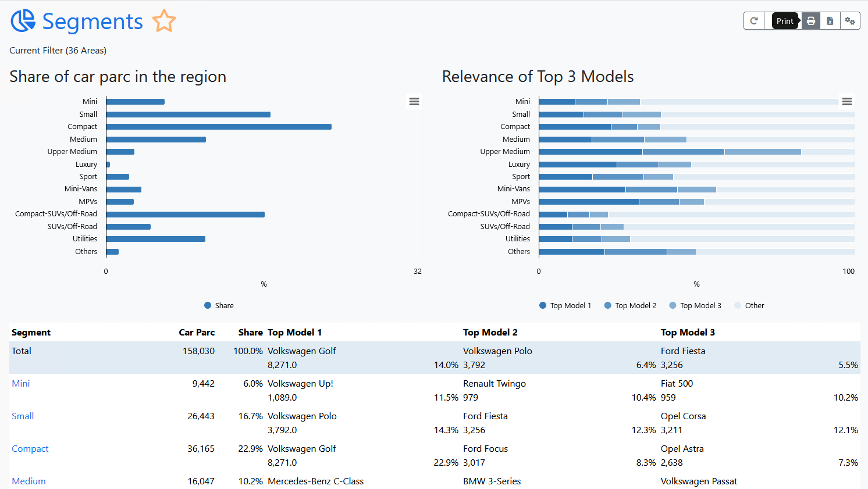Open the Mini segment link in the table
The width and height of the screenshot is (868, 489).
tap(21, 384)
